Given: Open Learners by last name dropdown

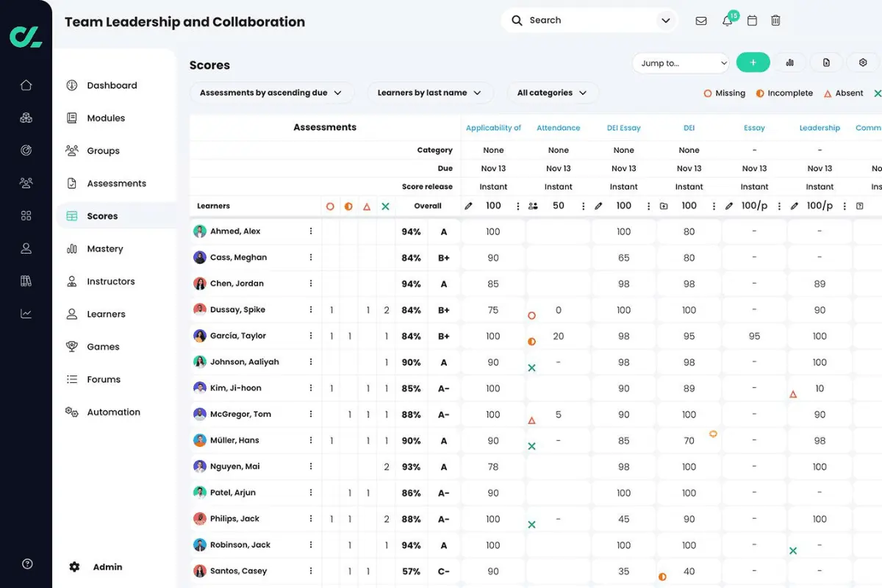Looking at the screenshot, I should click(429, 93).
